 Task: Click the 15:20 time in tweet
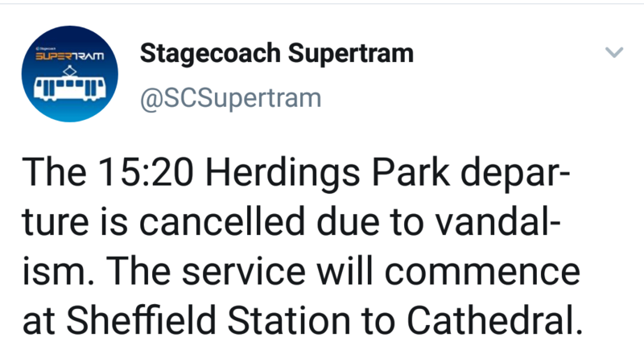(x=129, y=175)
